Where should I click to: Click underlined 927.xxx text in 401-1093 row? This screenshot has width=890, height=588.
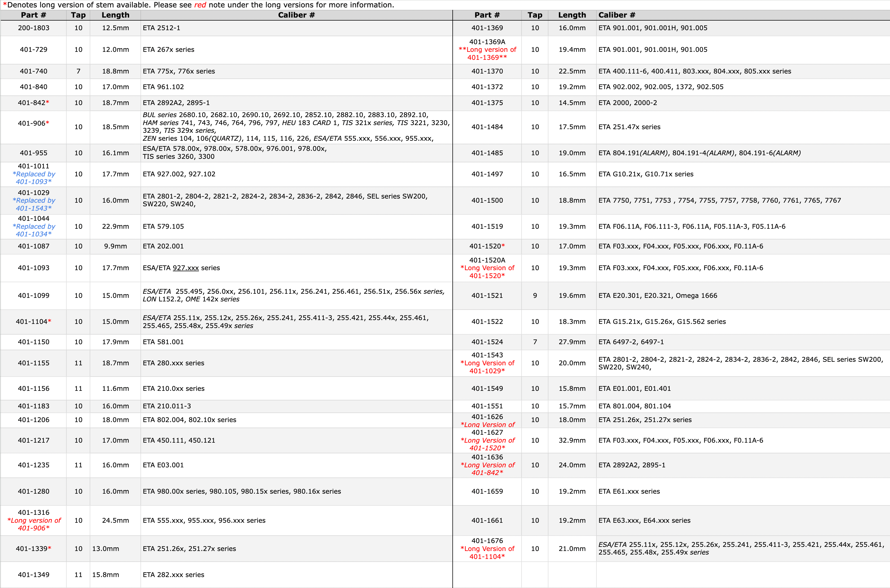[x=186, y=268]
